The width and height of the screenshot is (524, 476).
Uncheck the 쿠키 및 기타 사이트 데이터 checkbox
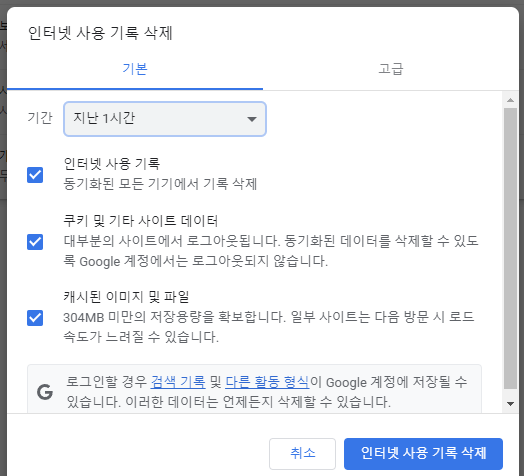coord(35,242)
